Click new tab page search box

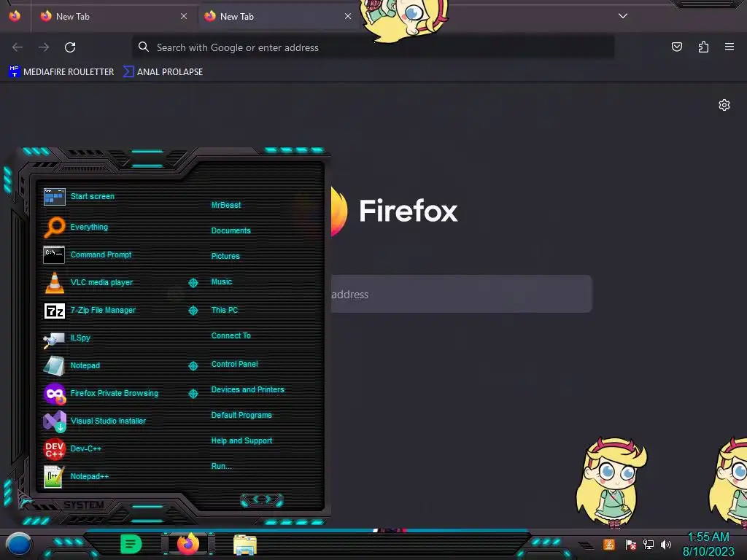461,294
